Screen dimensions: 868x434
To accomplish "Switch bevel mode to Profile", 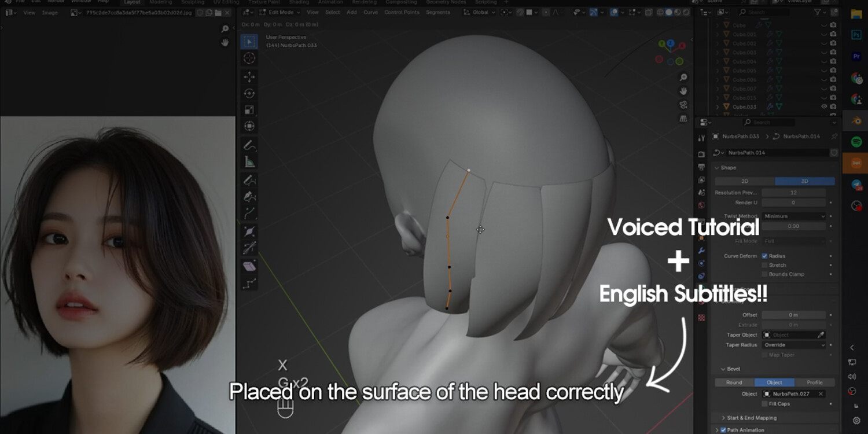I will (815, 382).
